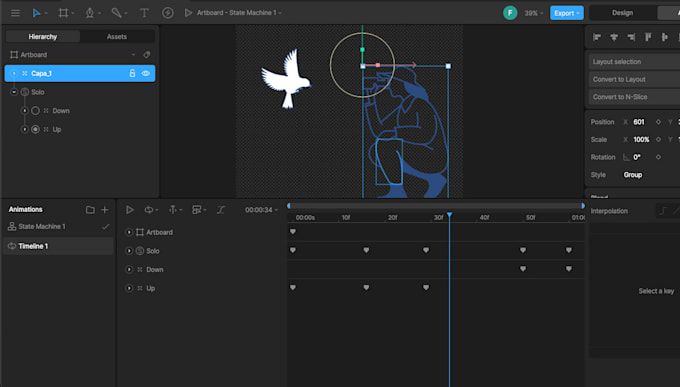Expand the Artboard timeline row
Screen dimensions: 680x387
click(x=129, y=232)
